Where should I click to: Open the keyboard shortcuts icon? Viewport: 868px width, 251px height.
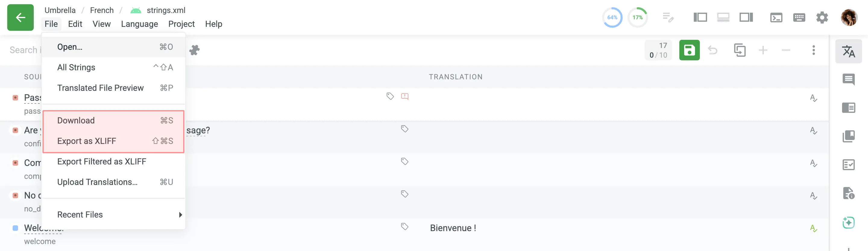coord(799,17)
